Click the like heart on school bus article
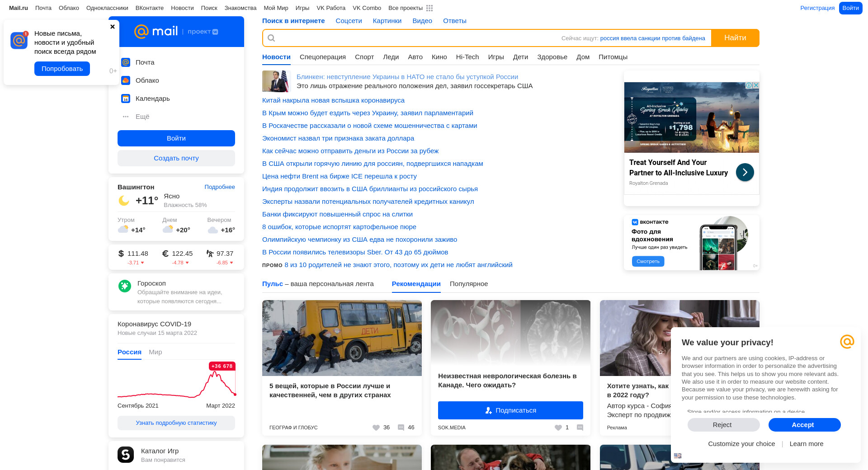 376,428
